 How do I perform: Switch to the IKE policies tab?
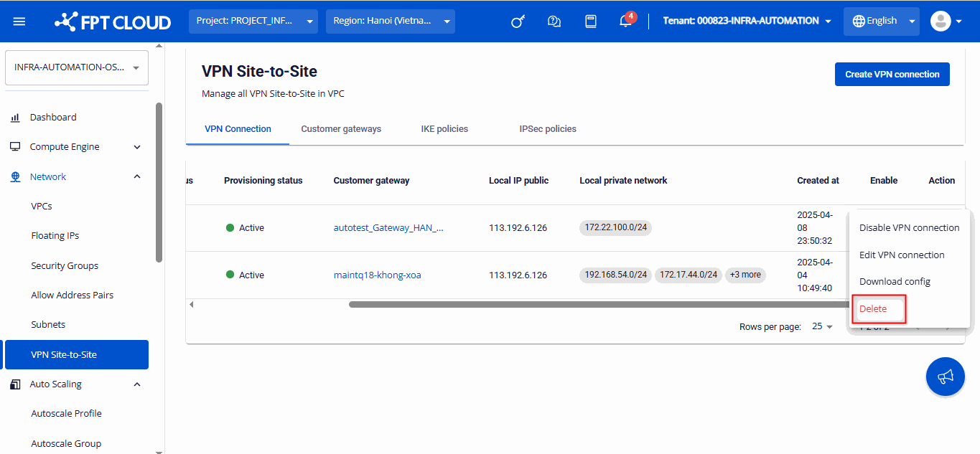click(x=444, y=129)
